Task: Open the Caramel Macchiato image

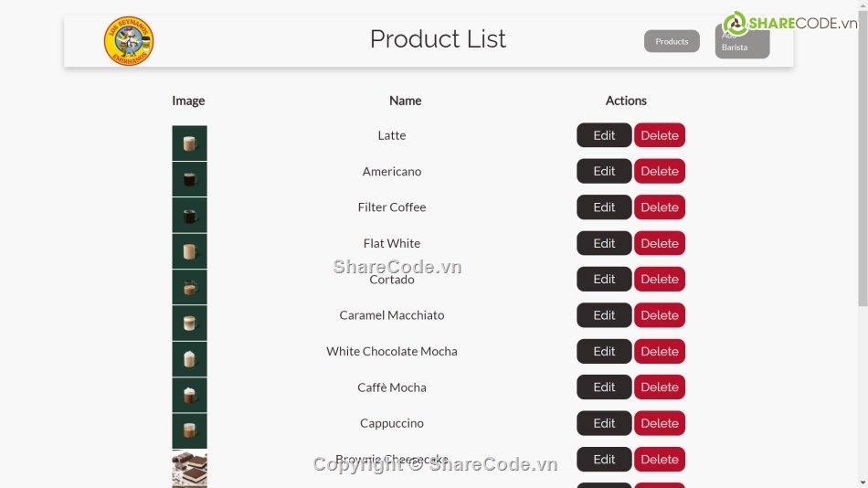Action: coord(189,323)
